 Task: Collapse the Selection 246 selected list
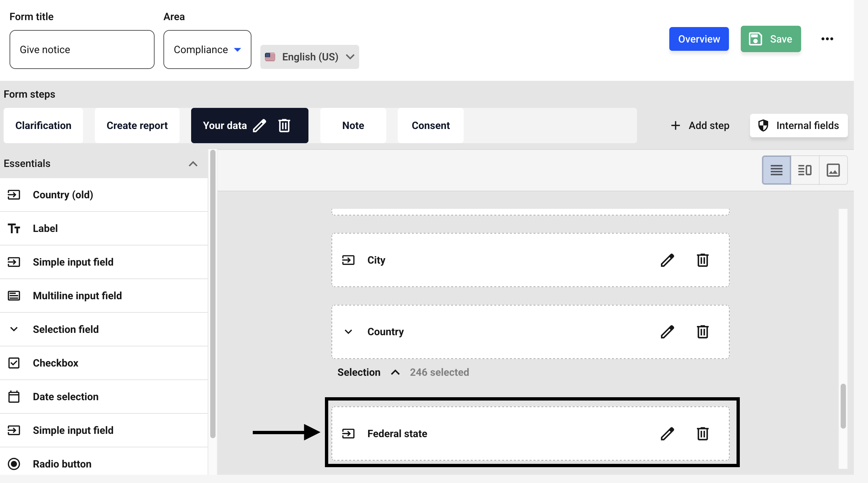coord(395,372)
